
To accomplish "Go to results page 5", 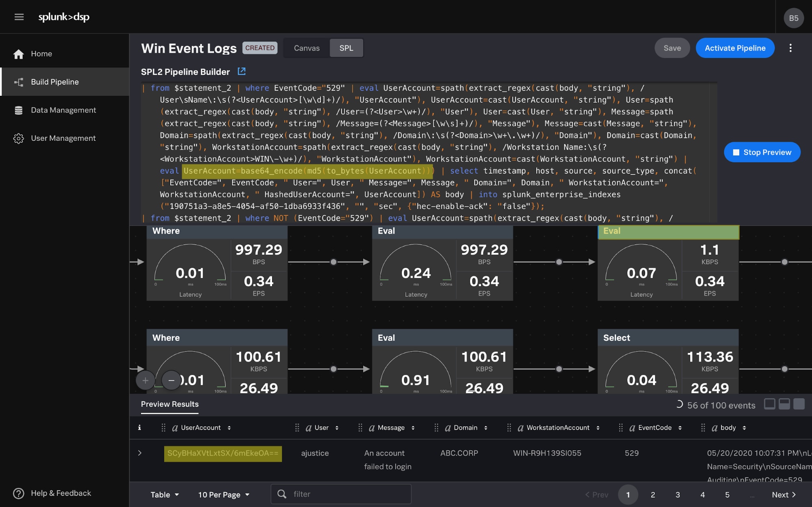I will pos(727,494).
